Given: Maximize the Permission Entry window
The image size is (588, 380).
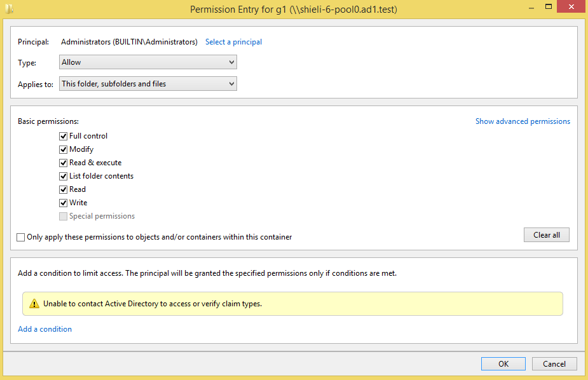Looking at the screenshot, I should (x=548, y=7).
